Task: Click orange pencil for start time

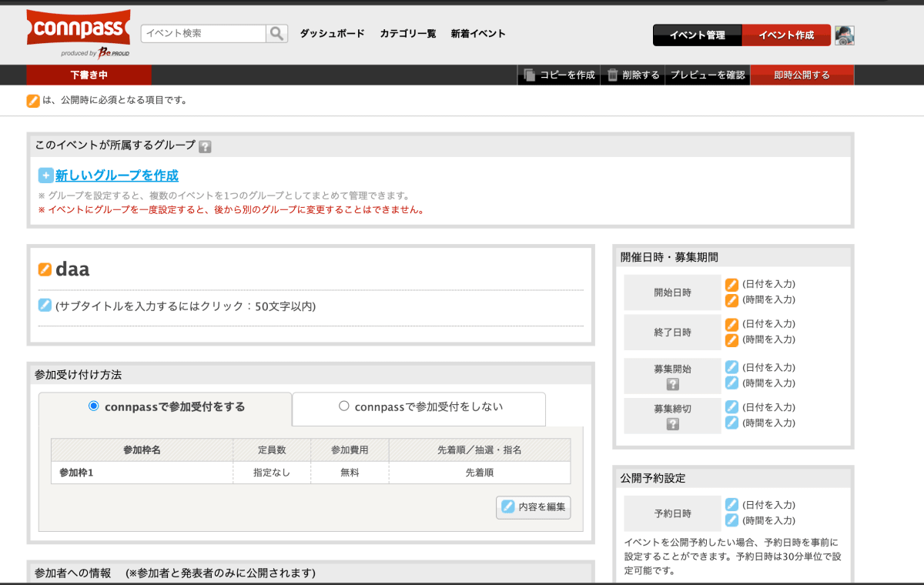Action: (x=731, y=299)
